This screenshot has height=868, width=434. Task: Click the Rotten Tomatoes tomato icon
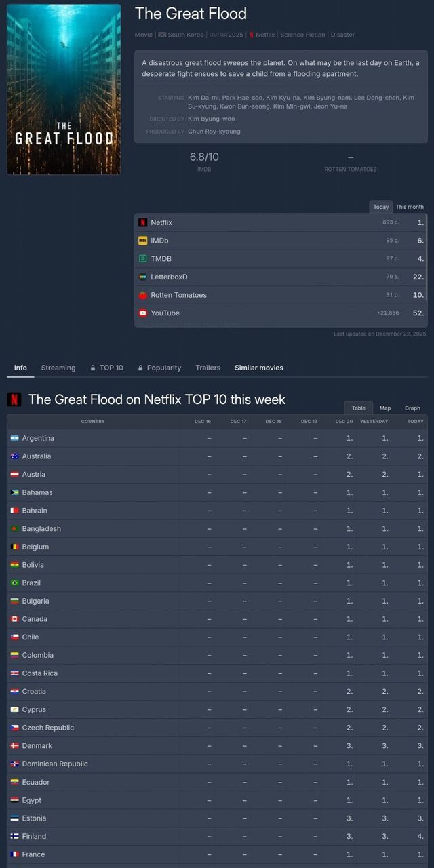click(x=143, y=295)
